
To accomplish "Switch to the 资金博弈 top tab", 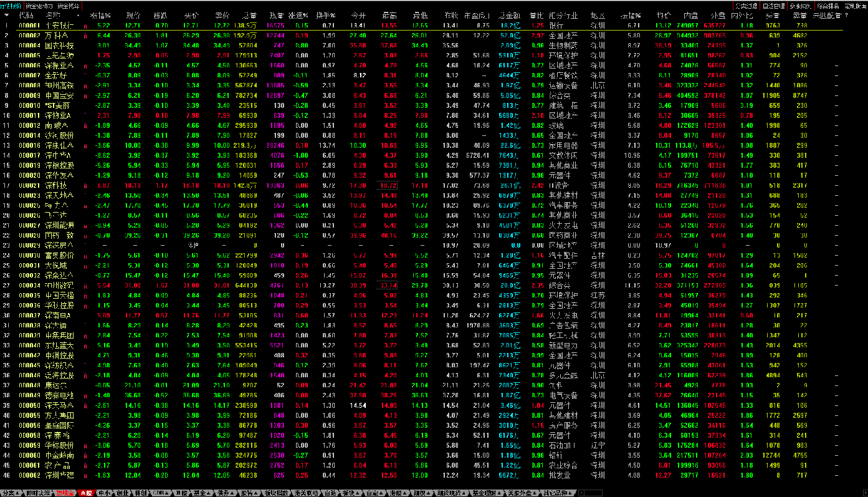I will pos(69,5).
